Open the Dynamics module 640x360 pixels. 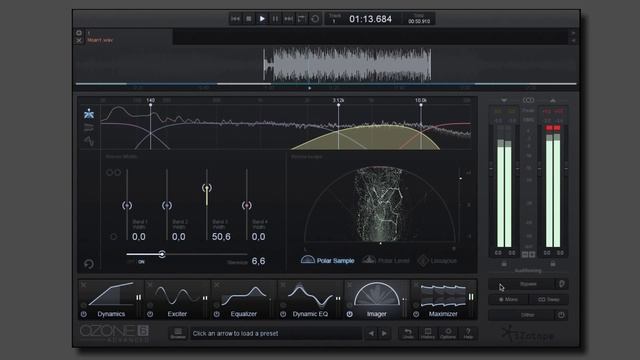[111, 299]
